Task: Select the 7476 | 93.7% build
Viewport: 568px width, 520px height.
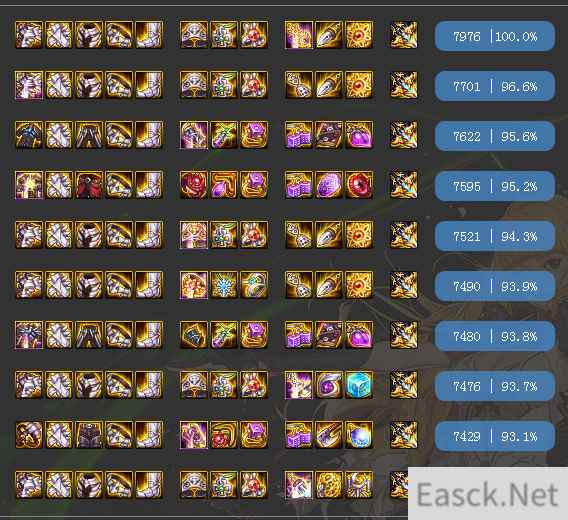Action: pyautogui.click(x=494, y=386)
